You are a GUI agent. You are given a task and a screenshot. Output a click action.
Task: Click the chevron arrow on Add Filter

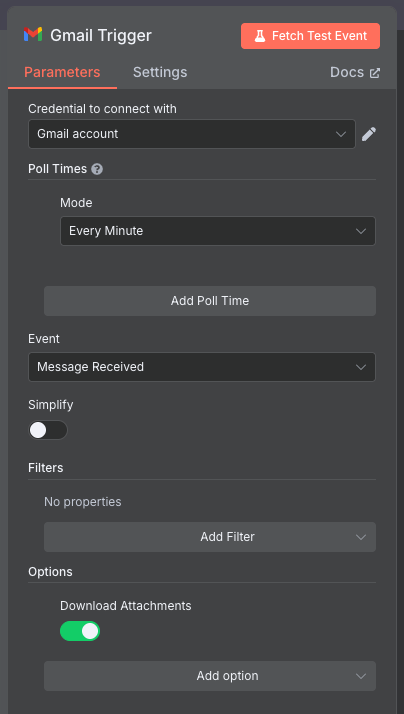coord(361,537)
